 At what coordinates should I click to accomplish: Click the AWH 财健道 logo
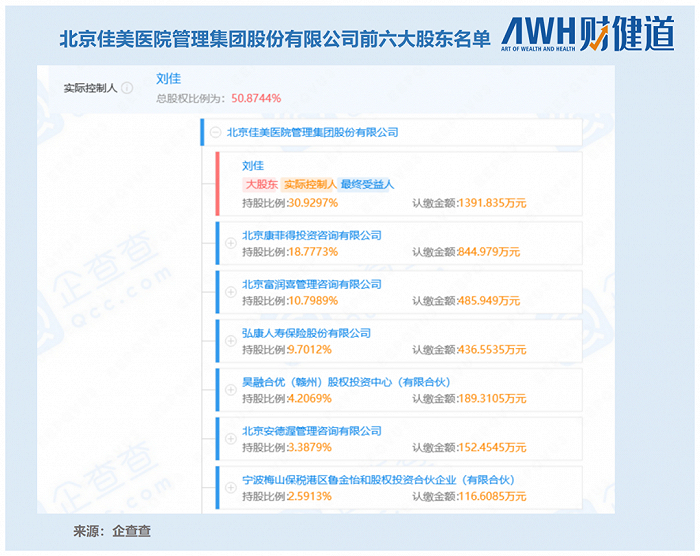pos(588,34)
